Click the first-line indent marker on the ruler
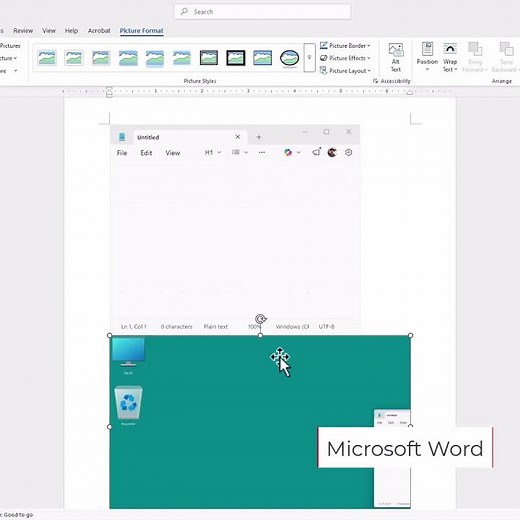The image size is (520, 520). point(109,89)
